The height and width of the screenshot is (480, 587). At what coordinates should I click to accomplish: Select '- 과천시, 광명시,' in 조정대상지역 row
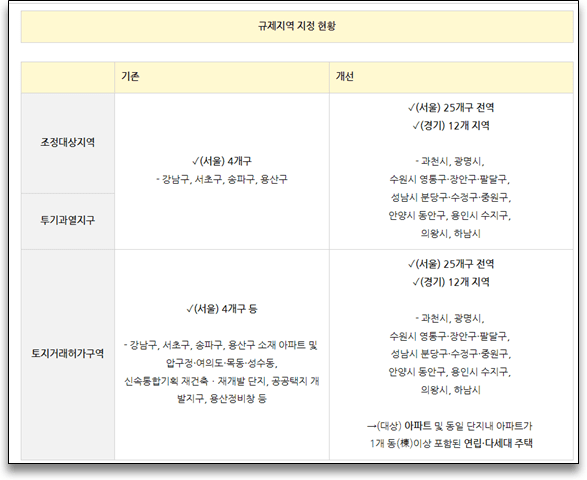click(x=450, y=161)
